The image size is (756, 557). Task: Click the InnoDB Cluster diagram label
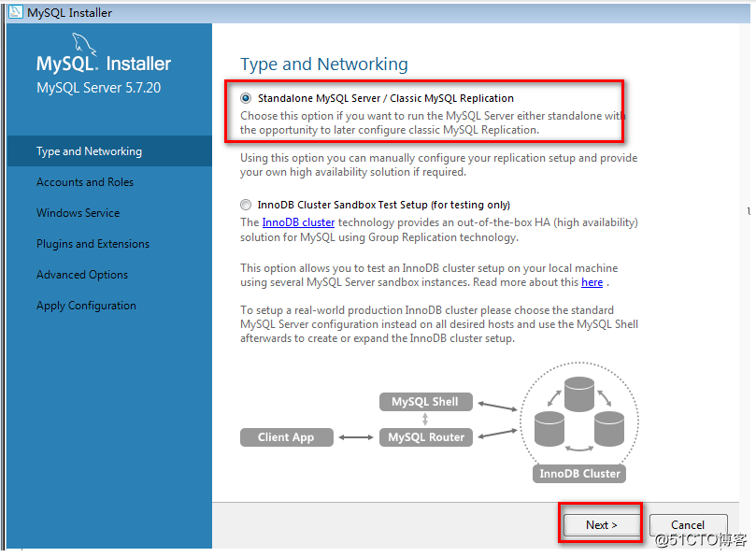[579, 474]
